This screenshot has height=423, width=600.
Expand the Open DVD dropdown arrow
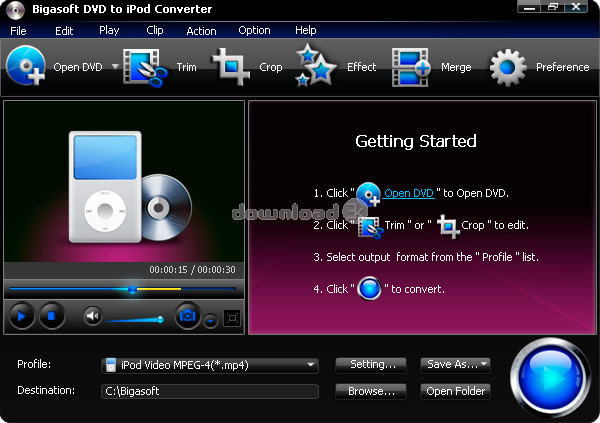click(115, 67)
